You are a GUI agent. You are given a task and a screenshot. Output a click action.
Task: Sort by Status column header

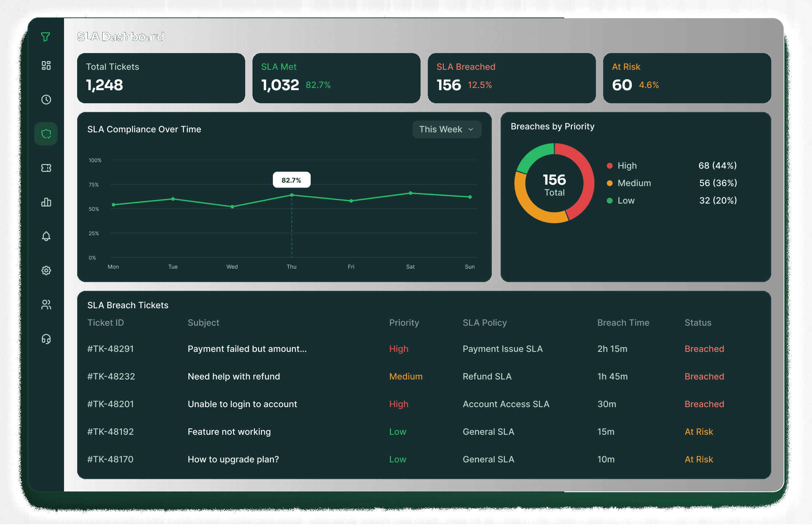pos(698,323)
